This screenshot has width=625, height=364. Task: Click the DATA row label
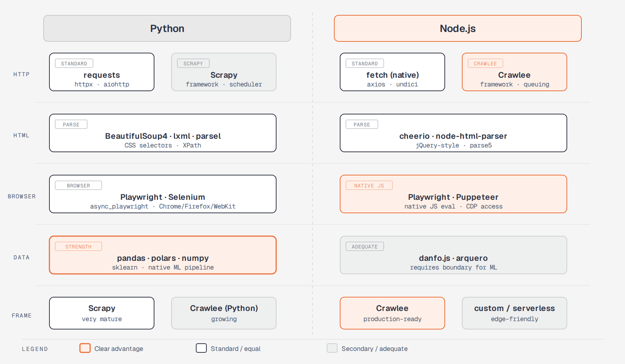[x=21, y=258]
